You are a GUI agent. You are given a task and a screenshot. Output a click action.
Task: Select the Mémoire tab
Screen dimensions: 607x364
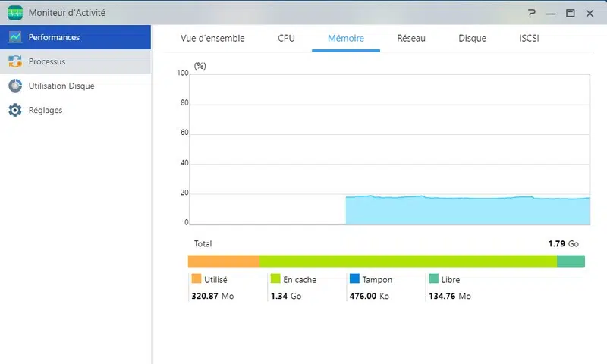coord(345,38)
